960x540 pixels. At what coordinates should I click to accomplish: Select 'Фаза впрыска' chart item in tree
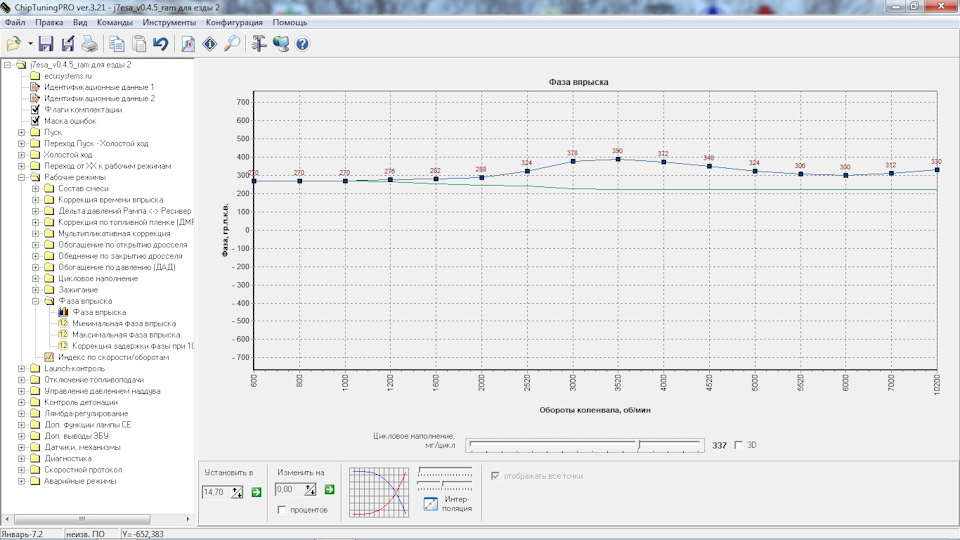[99, 312]
